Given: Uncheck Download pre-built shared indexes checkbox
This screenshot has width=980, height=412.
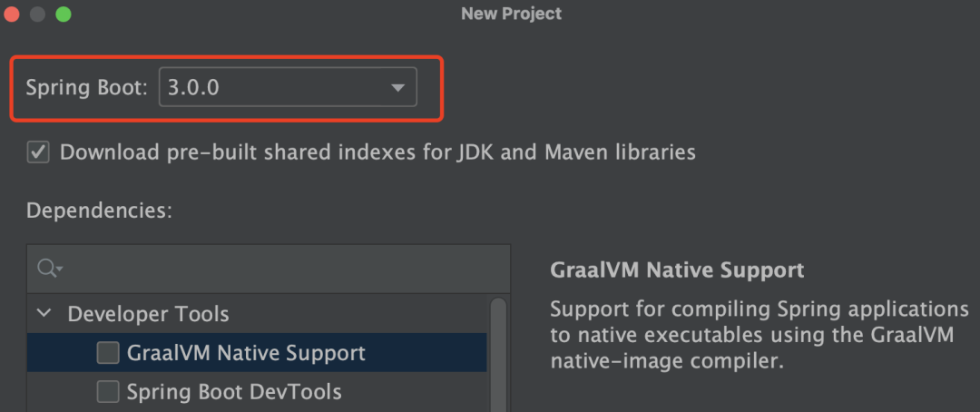Looking at the screenshot, I should point(38,152).
